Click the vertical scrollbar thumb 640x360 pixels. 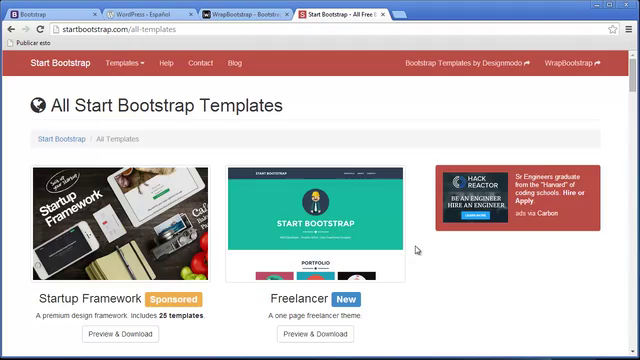point(633,76)
